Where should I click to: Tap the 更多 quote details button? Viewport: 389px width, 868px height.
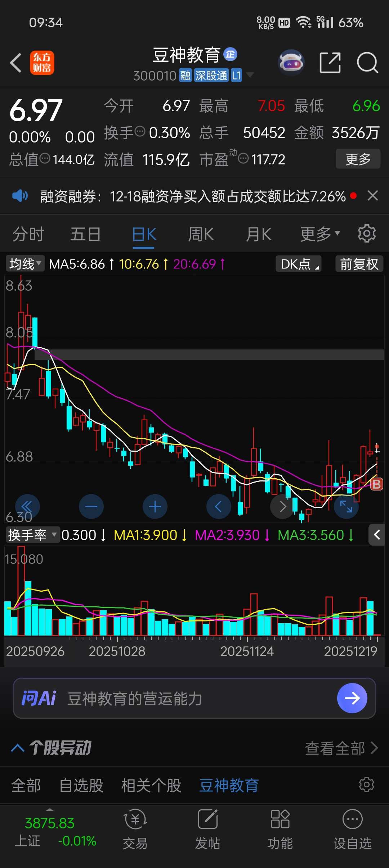tap(358, 159)
